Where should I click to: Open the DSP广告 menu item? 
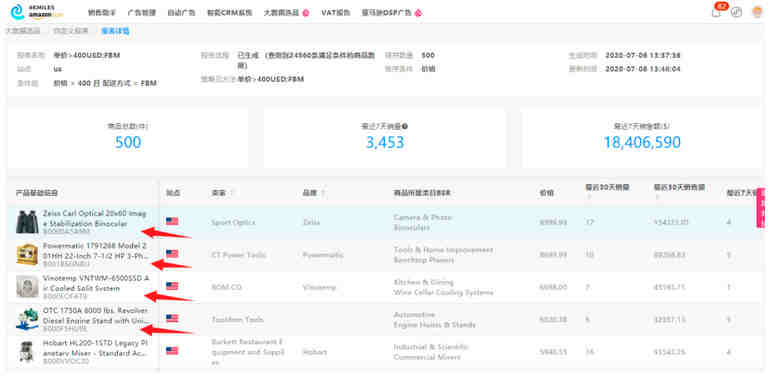(x=387, y=13)
